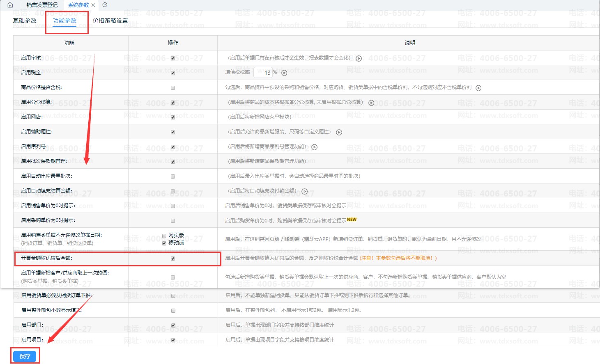Close the 系统参数 tab
The width and height of the screenshot is (600, 364).
93,5
